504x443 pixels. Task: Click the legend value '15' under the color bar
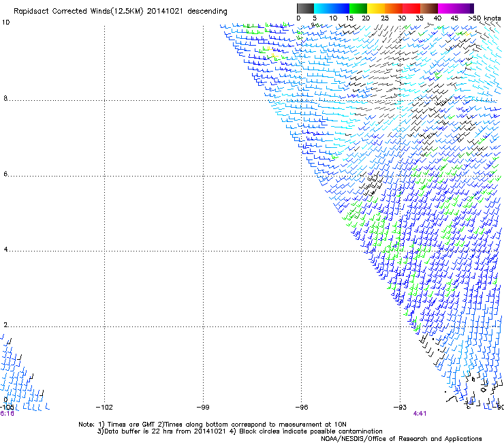(349, 18)
